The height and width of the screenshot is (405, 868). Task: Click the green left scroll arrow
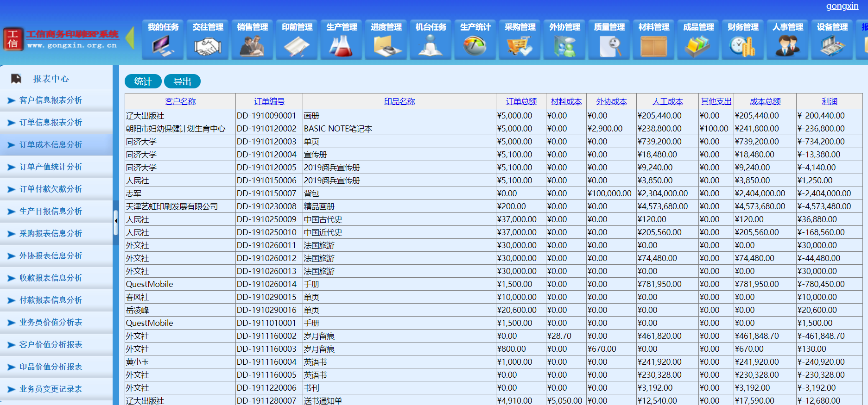click(x=130, y=38)
